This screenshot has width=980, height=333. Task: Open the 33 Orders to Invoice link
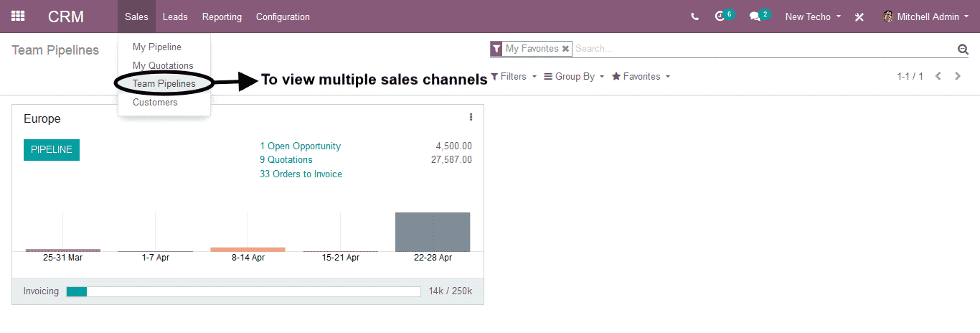tap(301, 174)
